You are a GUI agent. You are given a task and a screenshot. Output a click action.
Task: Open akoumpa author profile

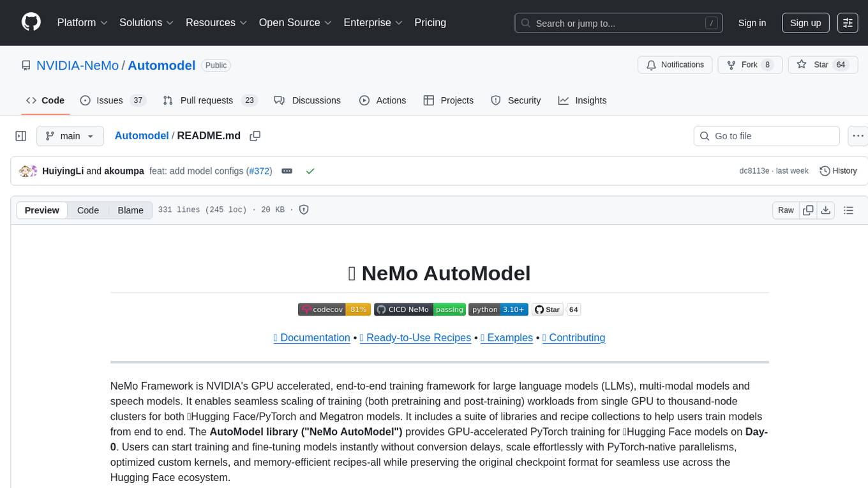(x=124, y=171)
